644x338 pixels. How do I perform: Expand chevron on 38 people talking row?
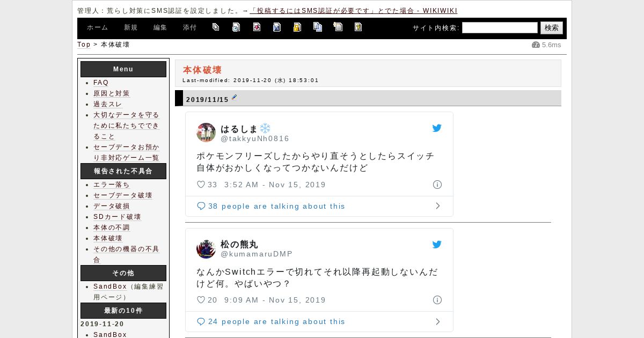coord(438,206)
